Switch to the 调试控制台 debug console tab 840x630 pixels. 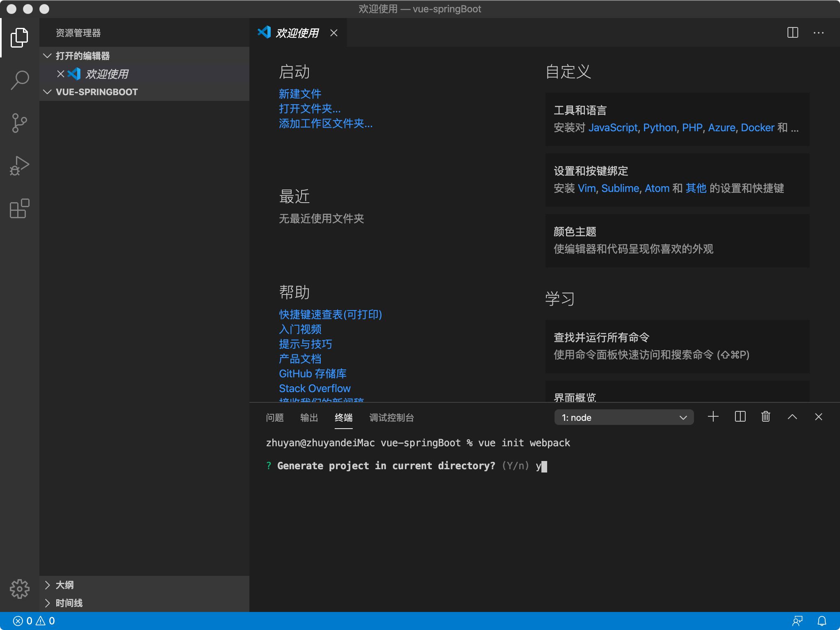click(391, 418)
